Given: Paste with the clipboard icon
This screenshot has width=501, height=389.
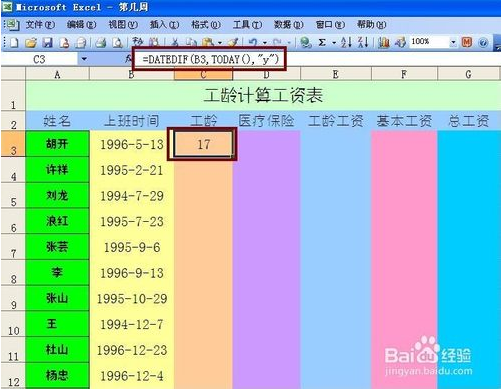Looking at the screenshot, I should [x=208, y=43].
